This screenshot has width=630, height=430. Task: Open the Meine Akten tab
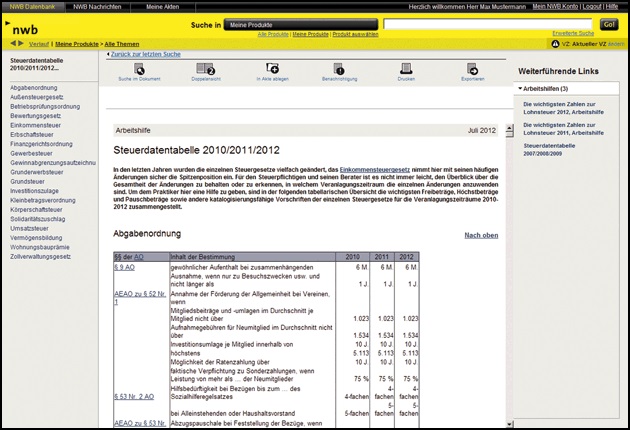coord(164,6)
